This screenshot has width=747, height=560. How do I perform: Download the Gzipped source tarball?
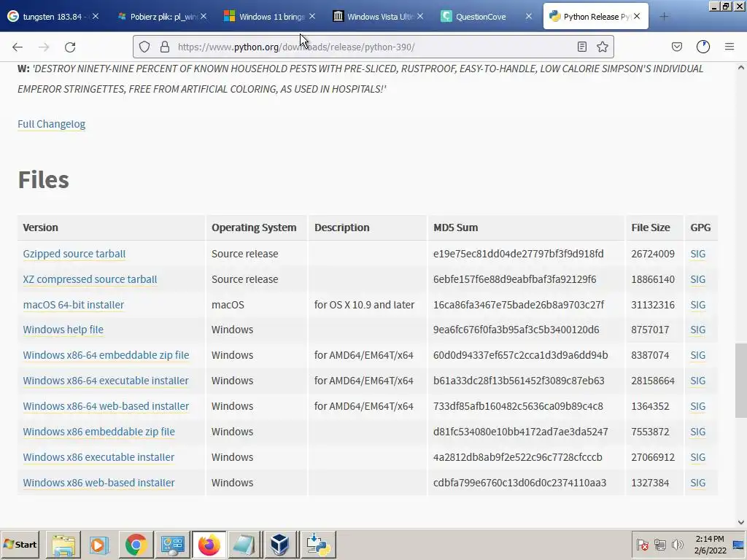74,254
